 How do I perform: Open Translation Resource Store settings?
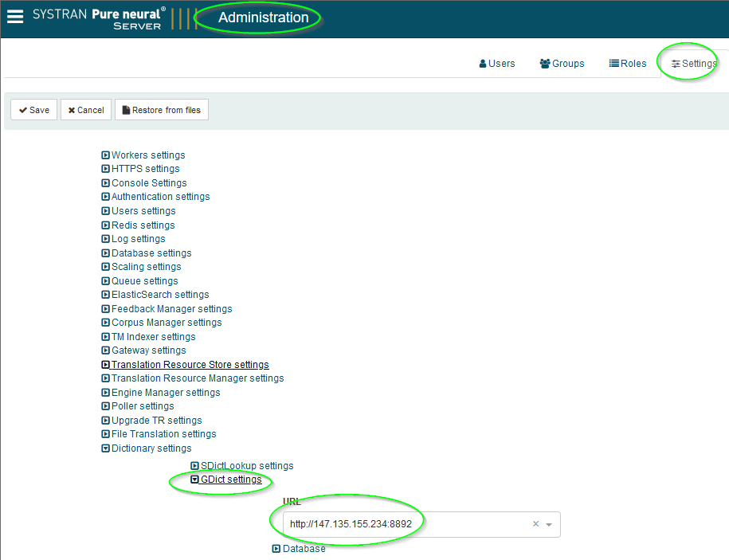coord(190,365)
